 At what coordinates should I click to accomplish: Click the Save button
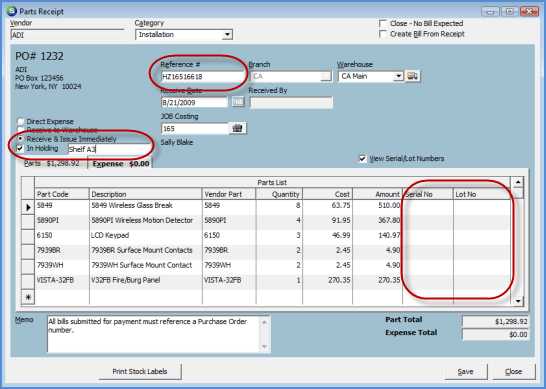point(466,372)
